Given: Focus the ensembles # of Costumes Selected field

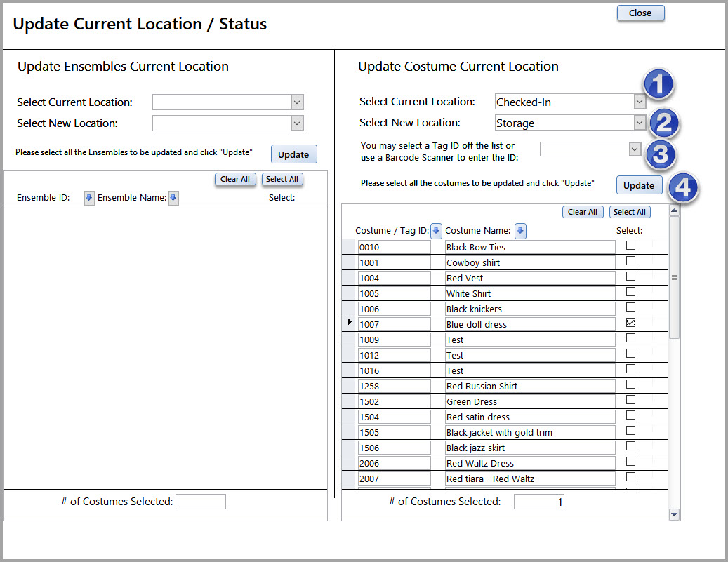Looking at the screenshot, I should (x=201, y=502).
